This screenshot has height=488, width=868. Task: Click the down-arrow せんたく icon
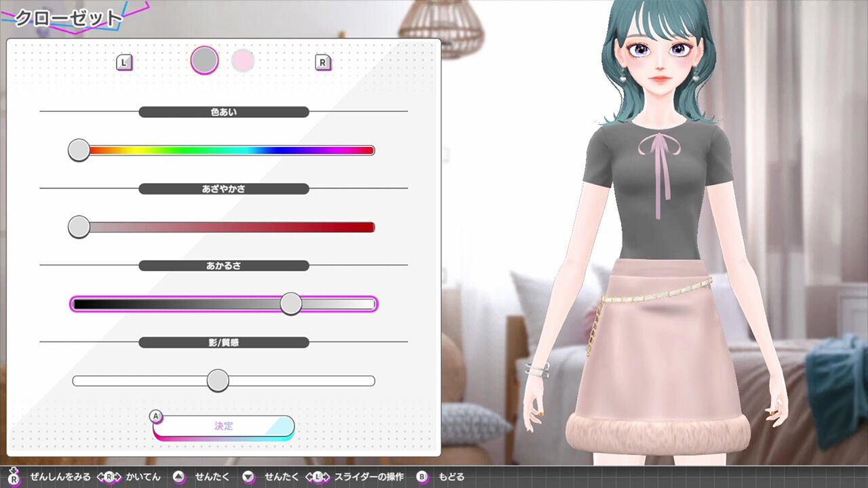coord(247,476)
